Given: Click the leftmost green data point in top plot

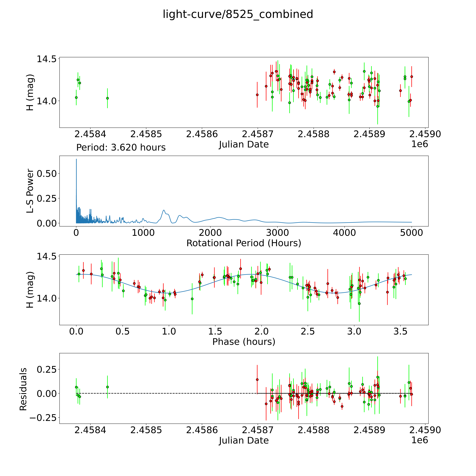Looking at the screenshot, I should pyautogui.click(x=76, y=98).
